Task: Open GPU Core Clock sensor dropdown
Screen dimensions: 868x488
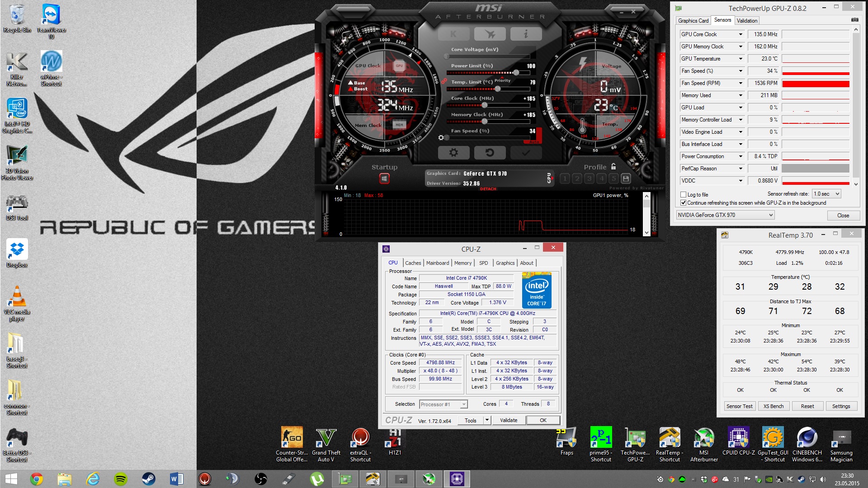Action: pos(741,34)
